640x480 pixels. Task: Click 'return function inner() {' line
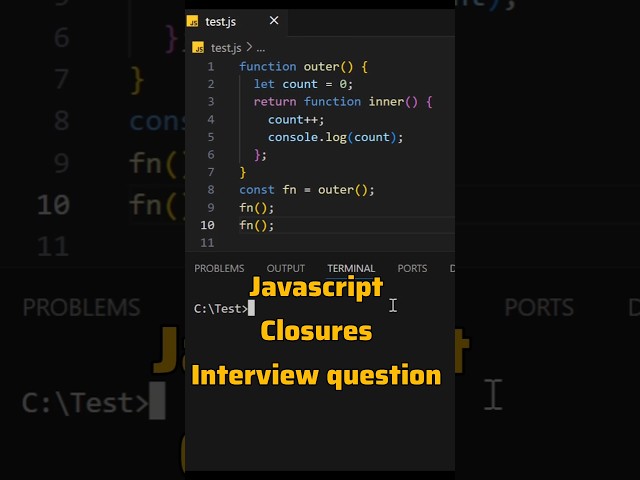[x=343, y=102]
